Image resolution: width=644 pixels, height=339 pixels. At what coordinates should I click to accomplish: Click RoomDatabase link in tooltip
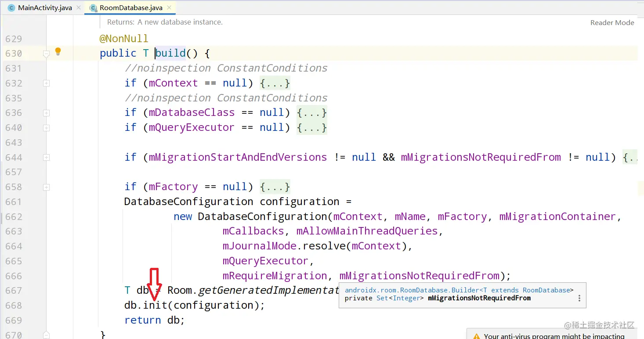point(546,290)
